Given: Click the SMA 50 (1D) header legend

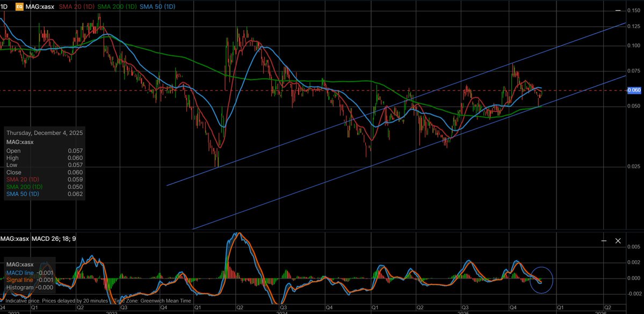Looking at the screenshot, I should click(157, 7).
